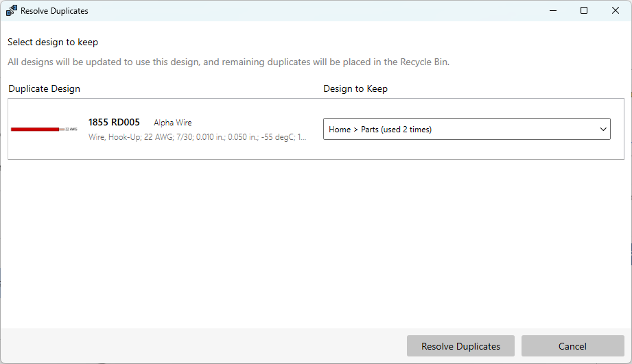Click the red wire design thumbnail
The image size is (632, 364).
[43, 130]
